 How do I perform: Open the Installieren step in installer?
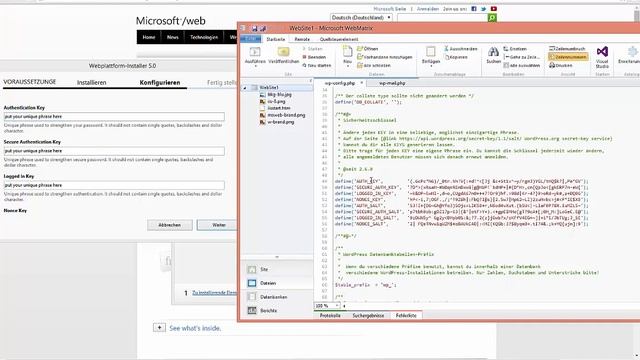click(x=91, y=82)
